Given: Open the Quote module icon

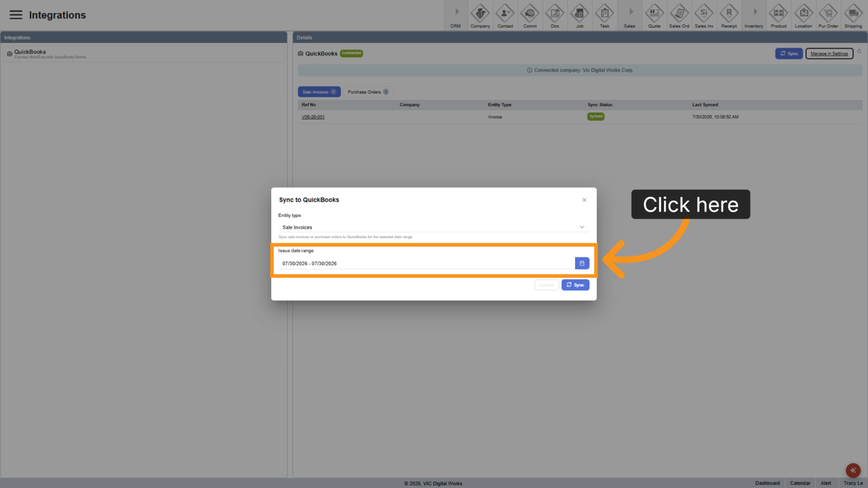Looking at the screenshot, I should click(654, 16).
